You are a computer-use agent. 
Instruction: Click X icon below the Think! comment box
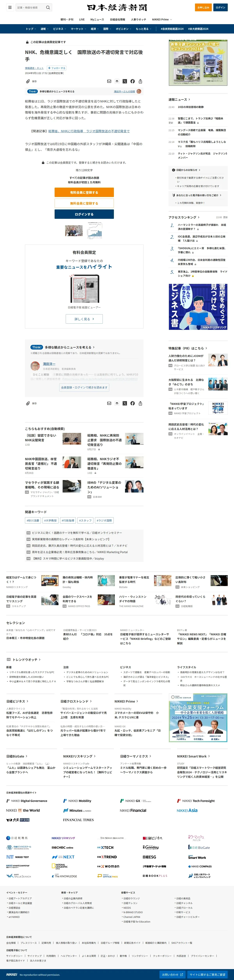click(x=125, y=403)
